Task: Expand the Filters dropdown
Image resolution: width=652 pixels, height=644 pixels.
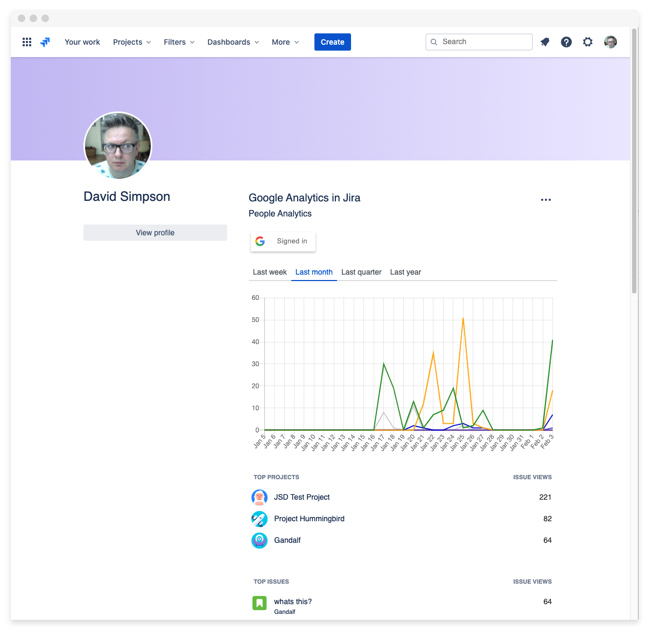Action: (179, 42)
